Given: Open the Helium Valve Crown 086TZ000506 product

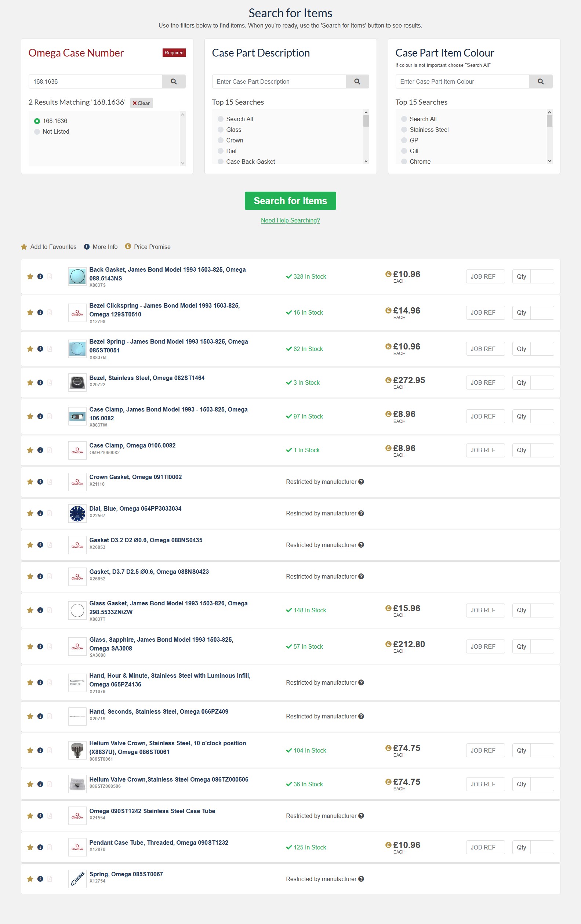Looking at the screenshot, I should coord(168,779).
